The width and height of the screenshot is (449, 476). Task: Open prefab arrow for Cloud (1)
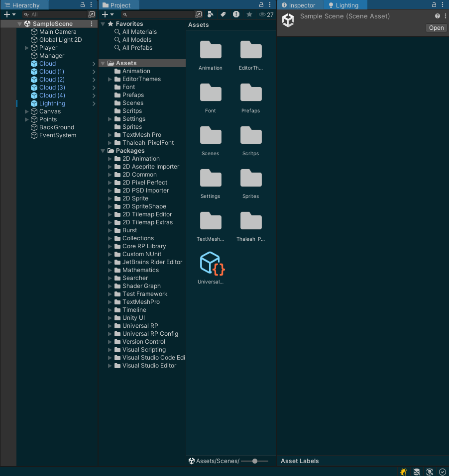(94, 72)
